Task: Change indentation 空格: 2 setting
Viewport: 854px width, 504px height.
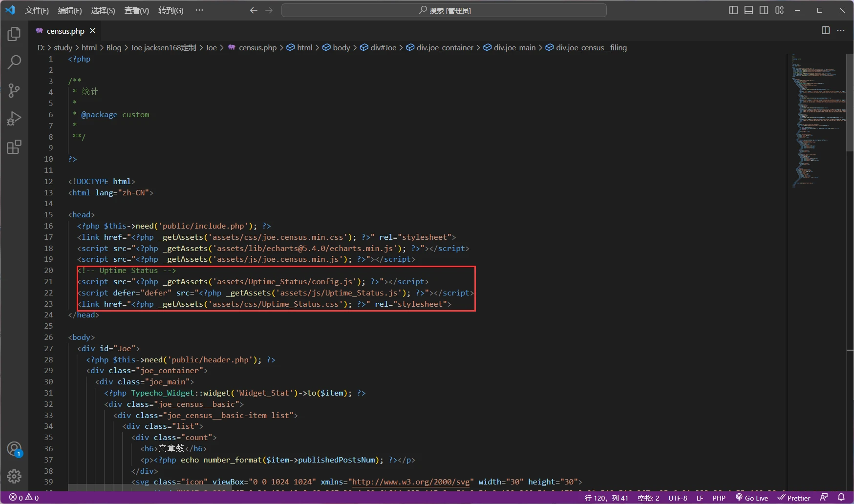Action: click(648, 498)
